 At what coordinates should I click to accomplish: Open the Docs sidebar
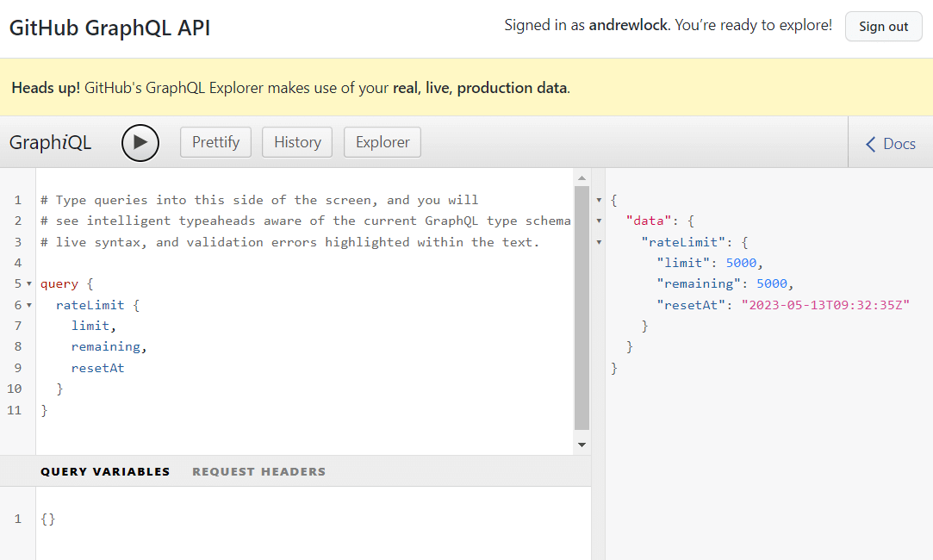pyautogui.click(x=890, y=143)
